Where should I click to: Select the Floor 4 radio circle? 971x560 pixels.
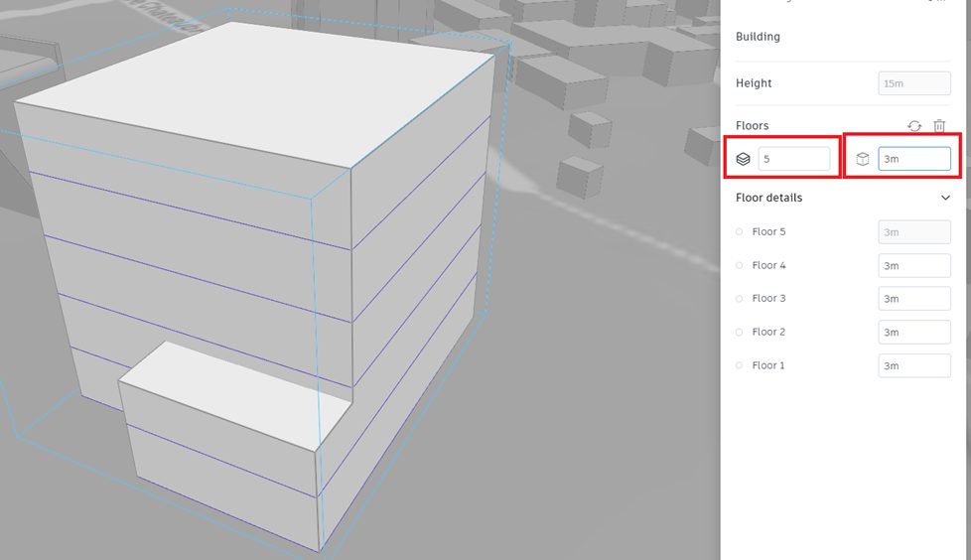739,266
